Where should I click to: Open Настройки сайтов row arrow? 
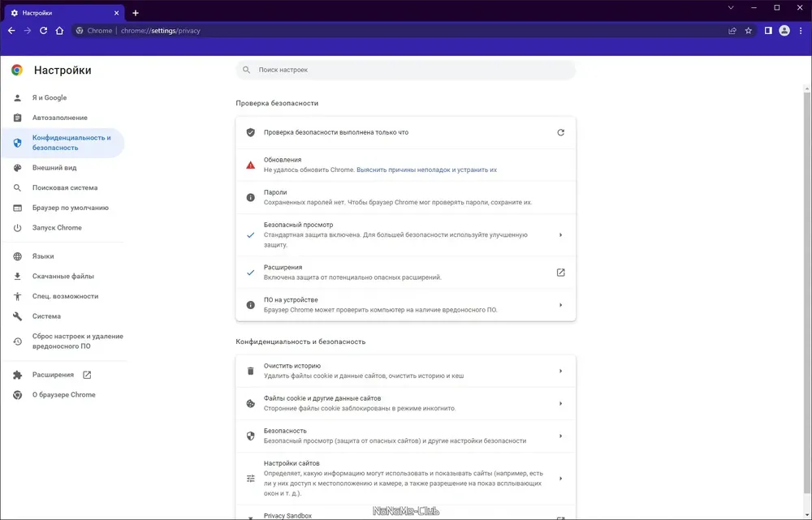tap(560, 479)
